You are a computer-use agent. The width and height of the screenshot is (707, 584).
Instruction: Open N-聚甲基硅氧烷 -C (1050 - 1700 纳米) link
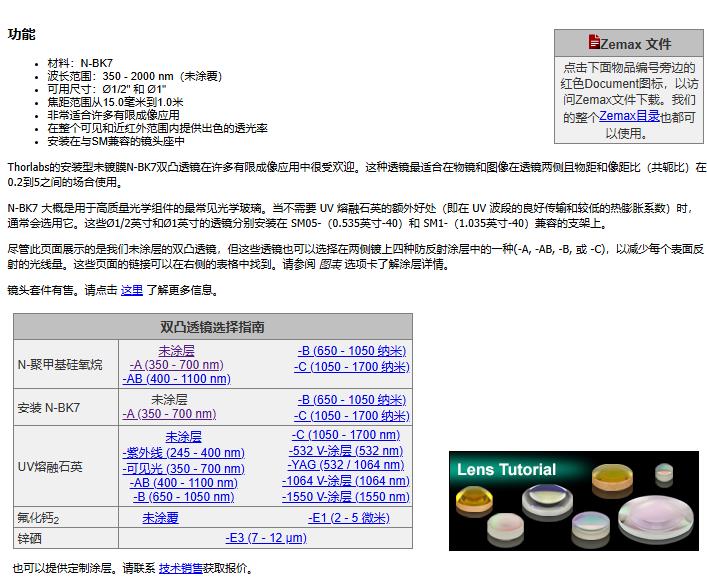352,367
